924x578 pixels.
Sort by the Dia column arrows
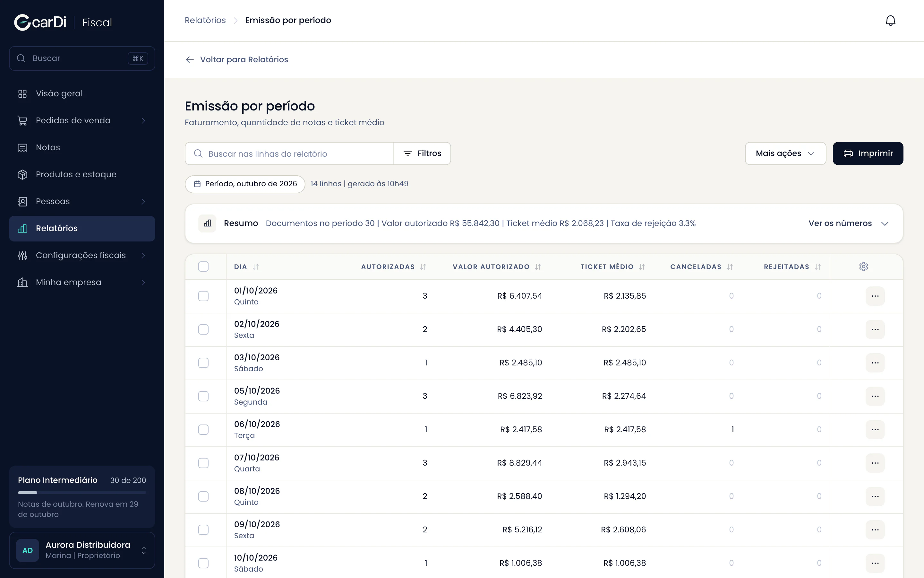256,267
